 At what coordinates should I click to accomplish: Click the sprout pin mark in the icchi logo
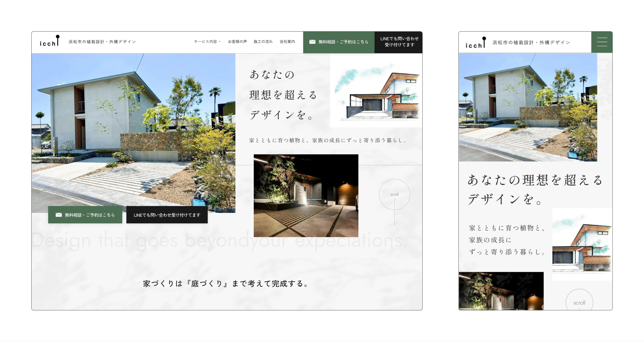click(x=58, y=38)
